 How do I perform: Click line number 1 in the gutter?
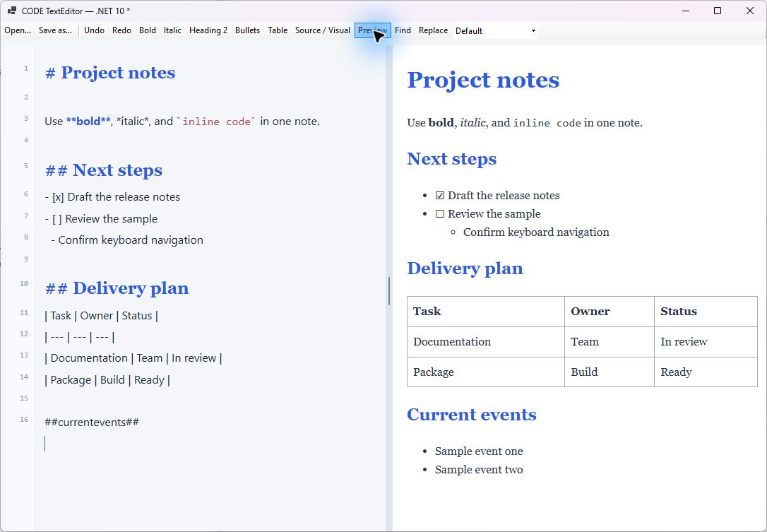[x=26, y=69]
